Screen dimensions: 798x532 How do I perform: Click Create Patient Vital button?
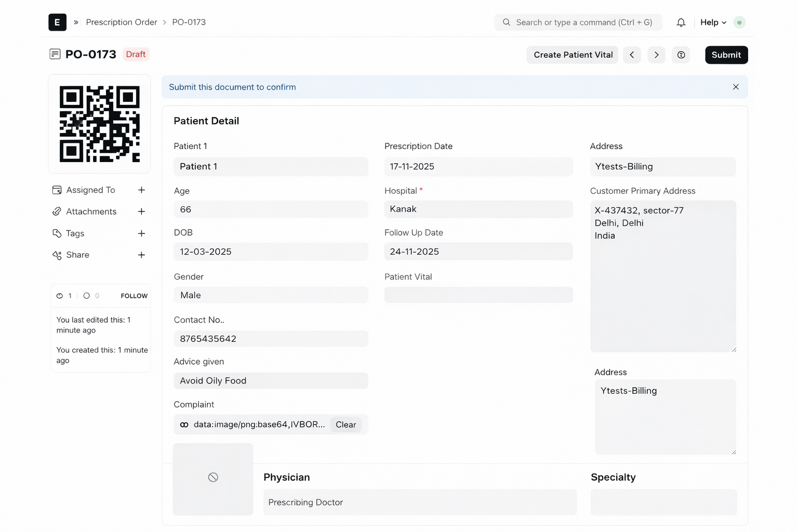tap(573, 55)
